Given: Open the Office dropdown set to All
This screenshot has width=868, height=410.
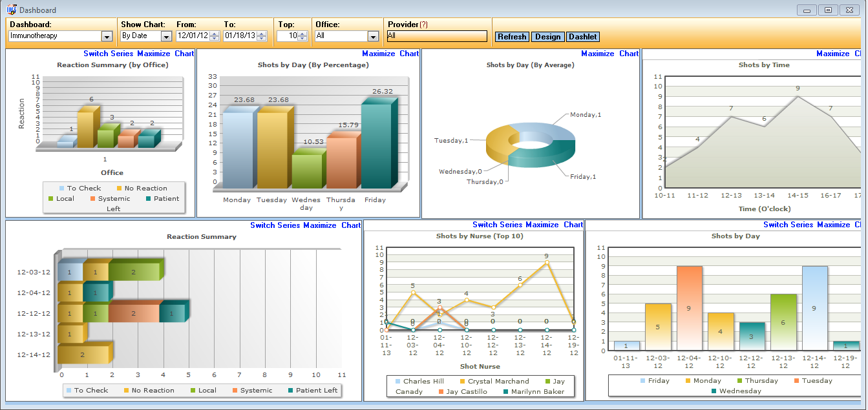Looking at the screenshot, I should (372, 36).
